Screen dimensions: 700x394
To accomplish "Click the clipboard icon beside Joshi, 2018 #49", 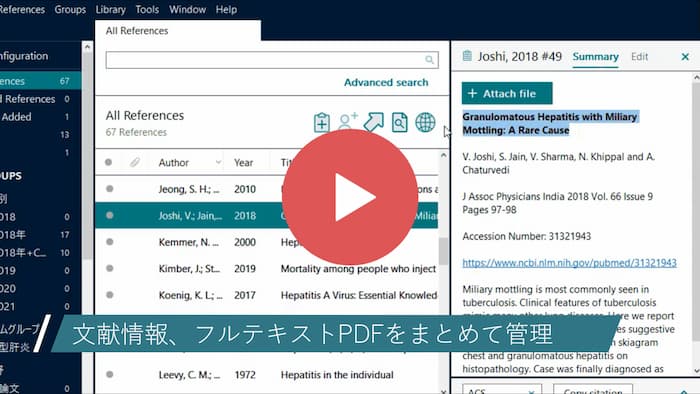I will (x=467, y=56).
